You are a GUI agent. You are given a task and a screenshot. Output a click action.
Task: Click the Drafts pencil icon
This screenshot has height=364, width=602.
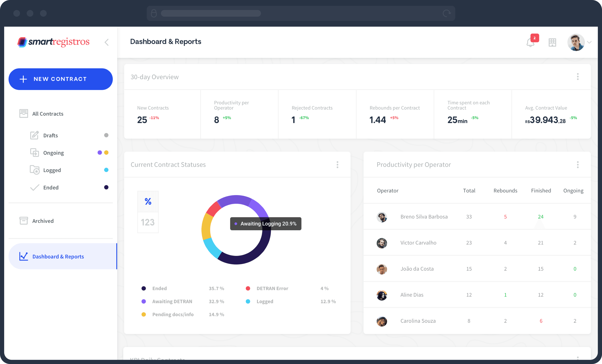pyautogui.click(x=34, y=135)
